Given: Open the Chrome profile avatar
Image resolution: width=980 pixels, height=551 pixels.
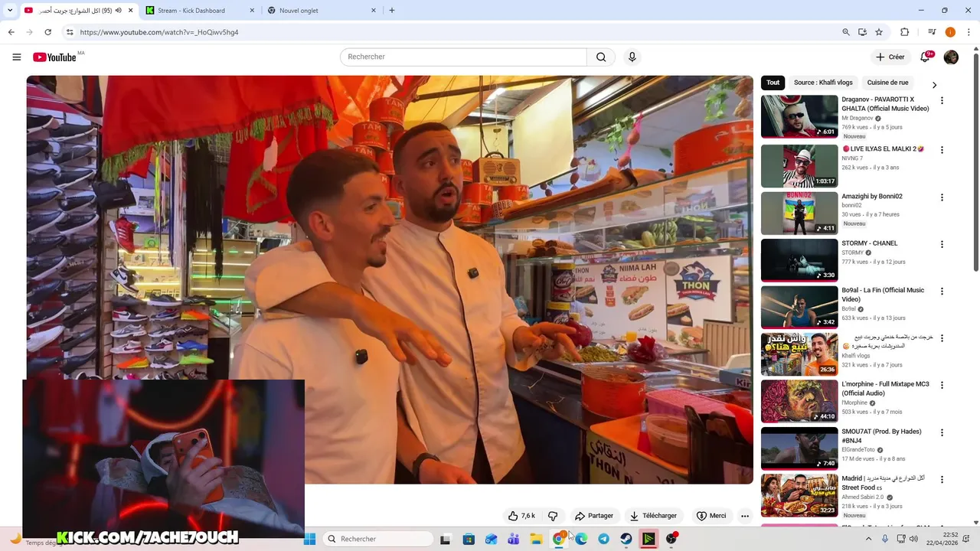Looking at the screenshot, I should tap(950, 32).
